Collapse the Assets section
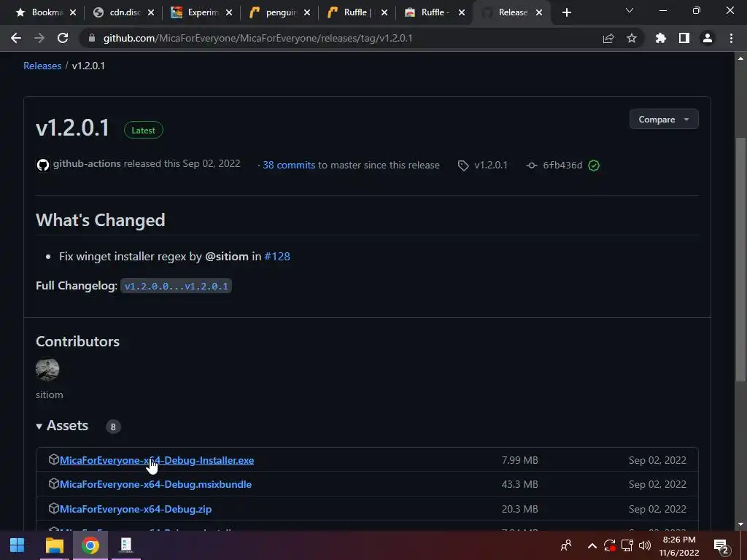This screenshot has height=560, width=747. [62, 425]
